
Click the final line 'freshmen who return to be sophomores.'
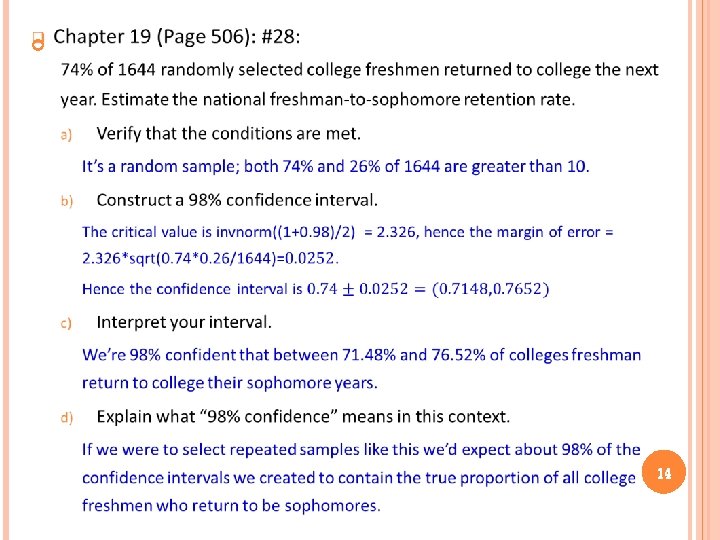[231, 506]
